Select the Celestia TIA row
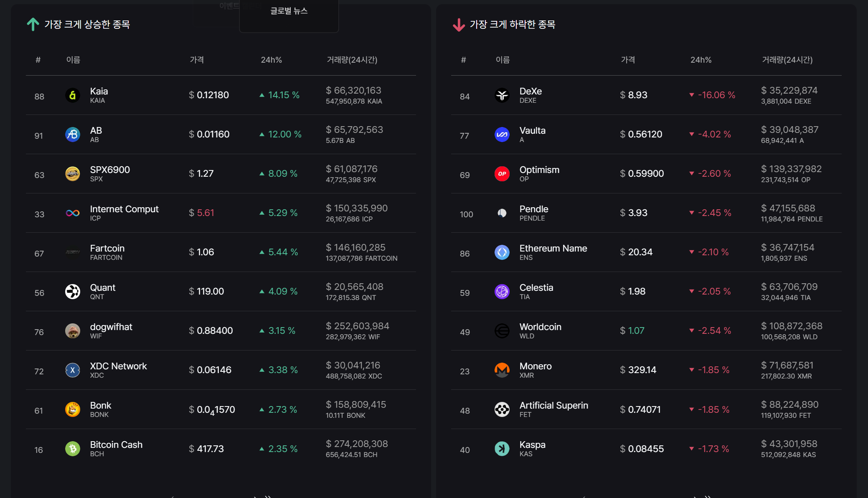This screenshot has height=498, width=868. point(646,292)
